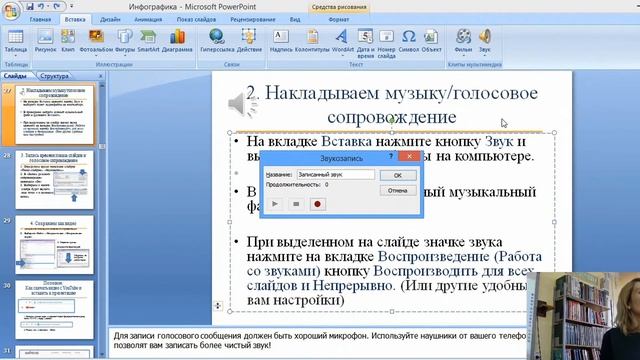Click the third bullet paragraph on slide

pos(394,271)
